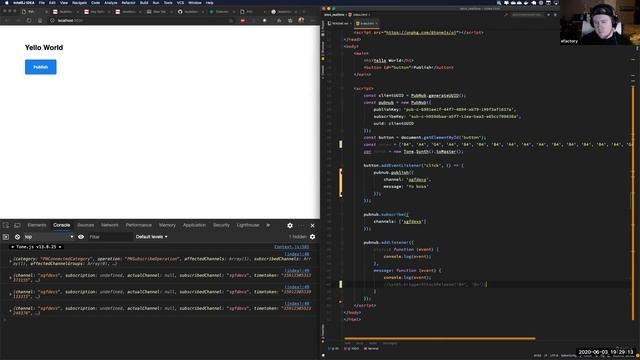Click the yellow change marker beside pubnub.publish
640x360 pixels.
[x=340, y=183]
